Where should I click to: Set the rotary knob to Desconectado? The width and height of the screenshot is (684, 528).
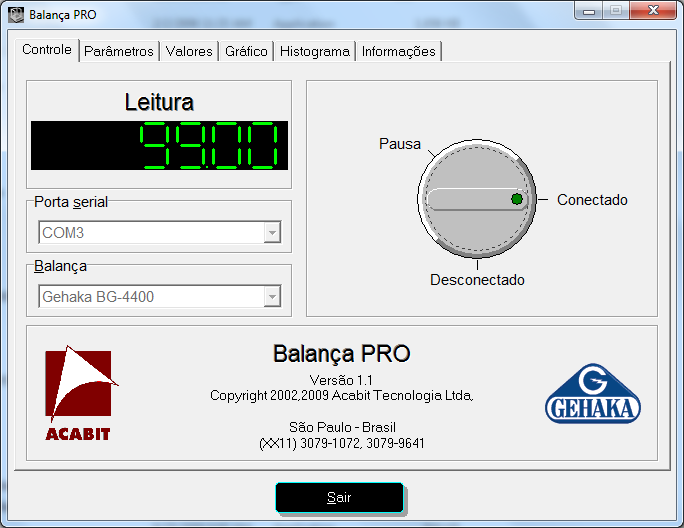tap(477, 280)
